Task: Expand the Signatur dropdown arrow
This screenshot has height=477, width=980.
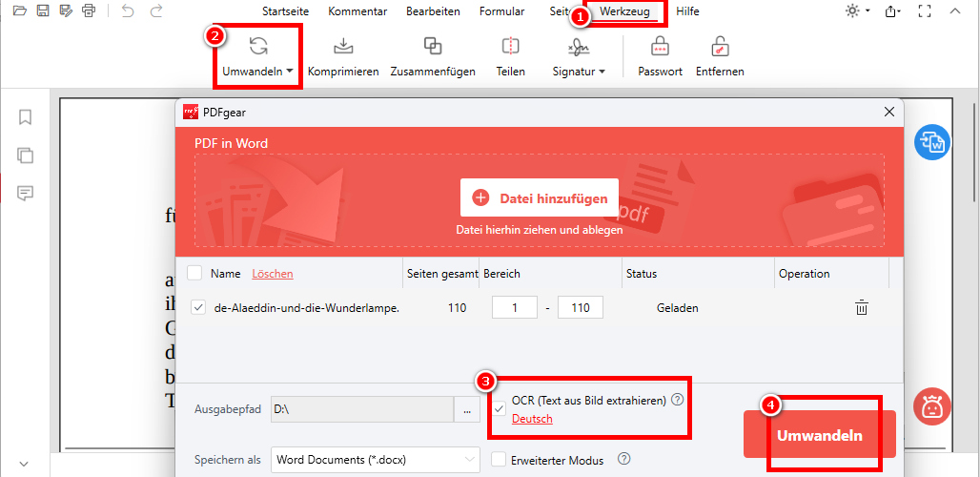Action: click(x=602, y=72)
